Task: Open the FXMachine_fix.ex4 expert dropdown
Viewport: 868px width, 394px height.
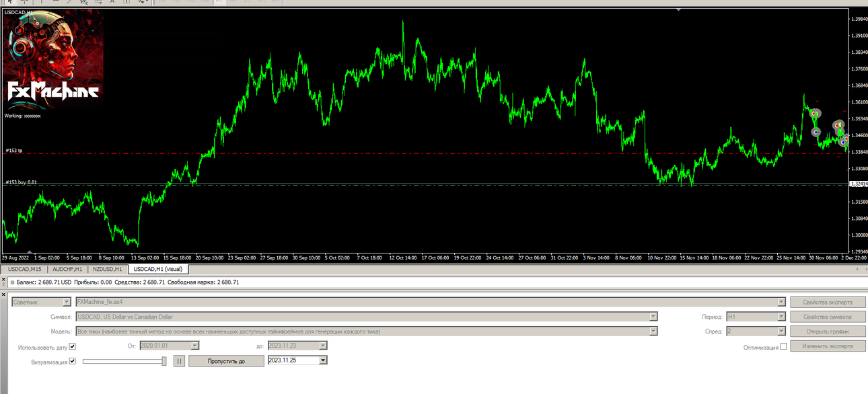Action: [x=781, y=302]
